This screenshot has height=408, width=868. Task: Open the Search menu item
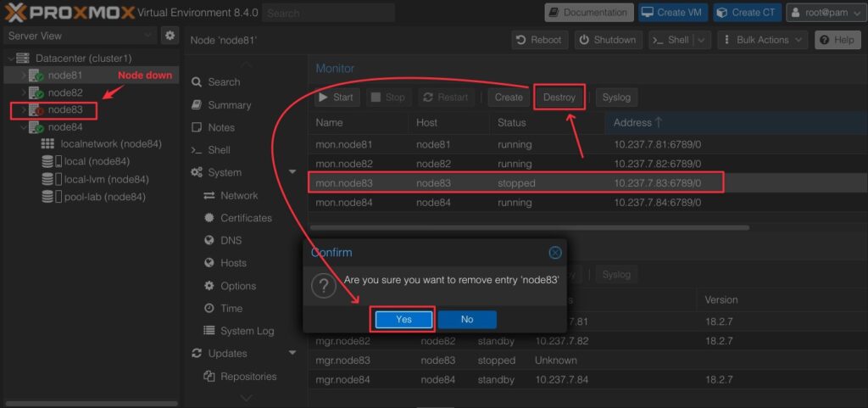(x=224, y=82)
